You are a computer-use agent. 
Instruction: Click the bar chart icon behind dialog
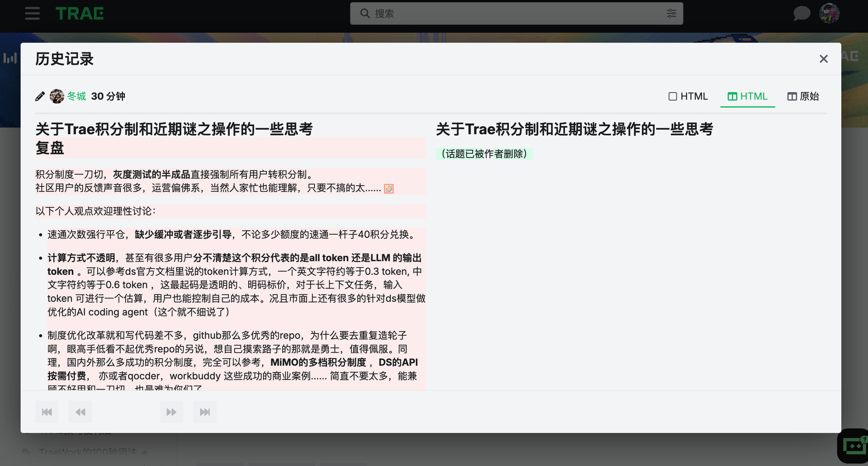click(10, 58)
